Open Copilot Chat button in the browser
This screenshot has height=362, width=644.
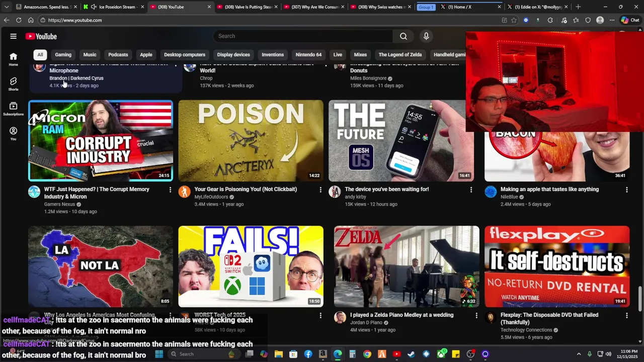click(x=630, y=20)
